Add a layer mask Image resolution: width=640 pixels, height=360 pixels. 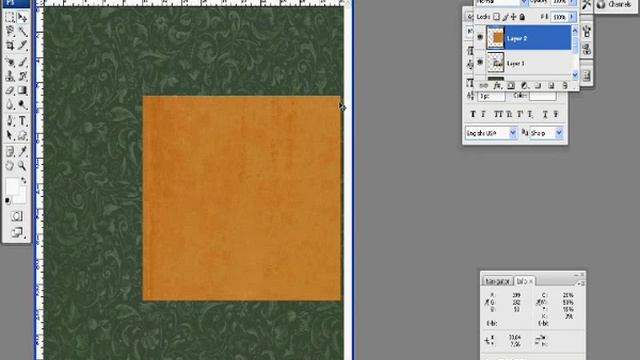click(511, 86)
